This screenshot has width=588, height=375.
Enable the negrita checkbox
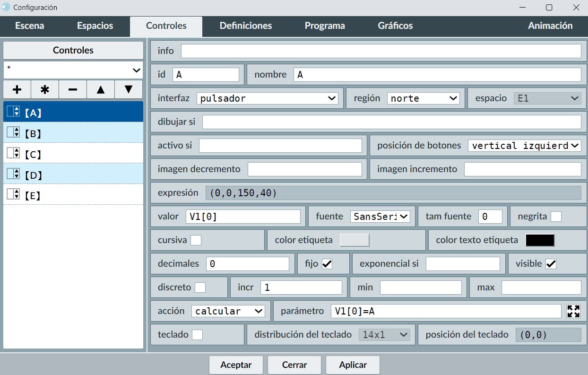coord(556,217)
